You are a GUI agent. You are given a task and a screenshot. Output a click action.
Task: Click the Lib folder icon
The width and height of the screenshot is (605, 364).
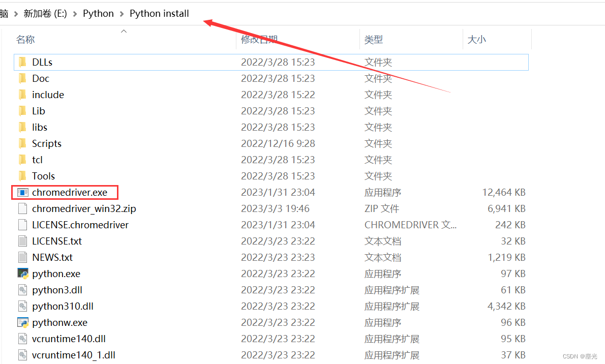coord(22,111)
